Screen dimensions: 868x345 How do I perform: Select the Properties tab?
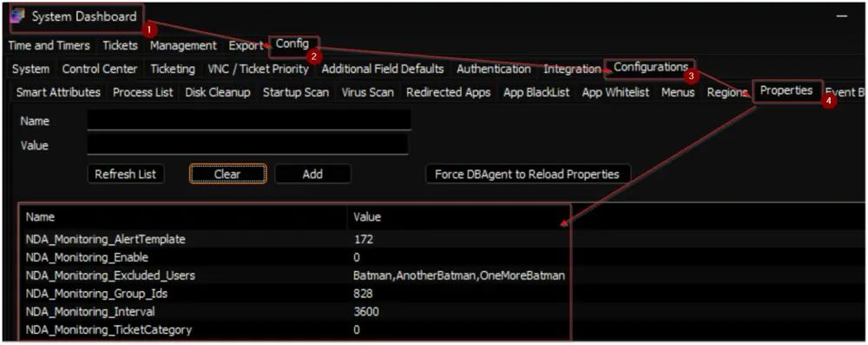786,90
